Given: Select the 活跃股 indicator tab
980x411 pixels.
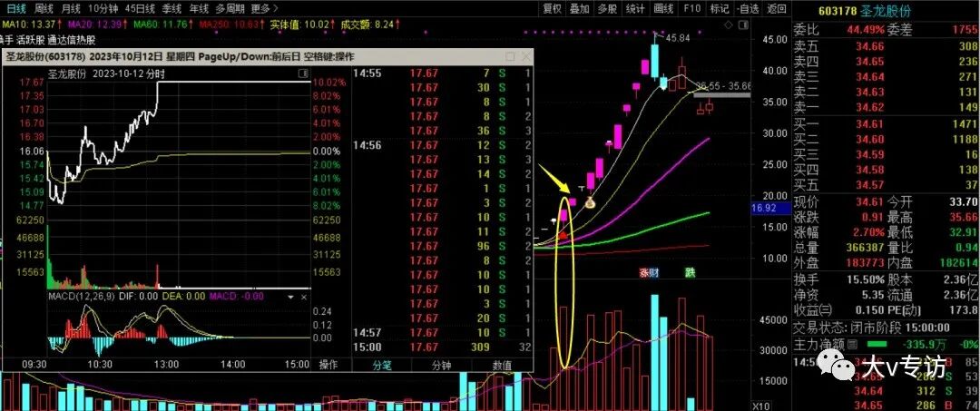Looking at the screenshot, I should pyautogui.click(x=31, y=40).
